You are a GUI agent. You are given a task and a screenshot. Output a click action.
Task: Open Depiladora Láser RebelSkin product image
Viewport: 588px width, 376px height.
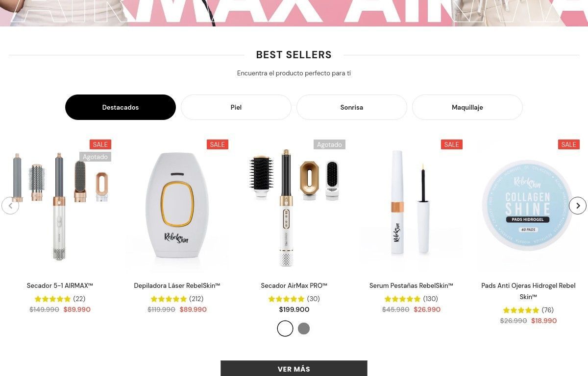click(x=177, y=206)
